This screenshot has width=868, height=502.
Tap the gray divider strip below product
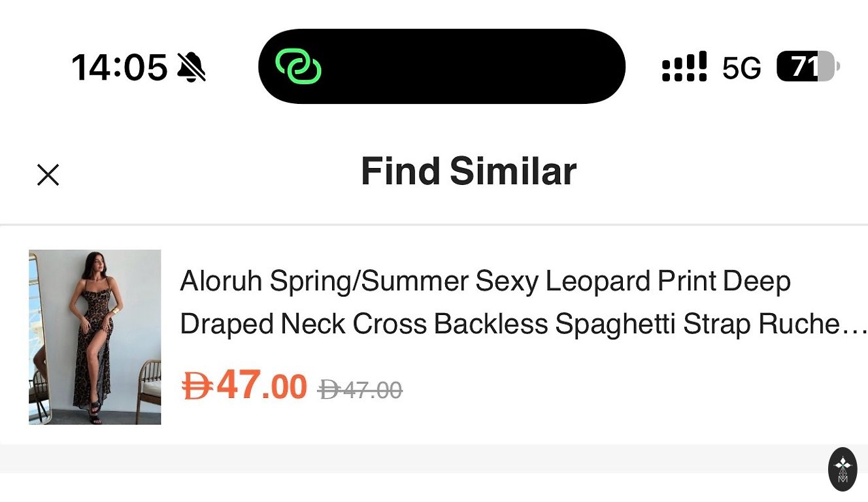pyautogui.click(x=418, y=458)
